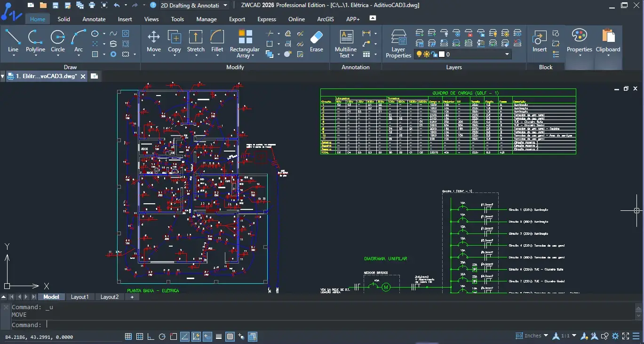This screenshot has height=344, width=644.
Task: Click the Trim tool icon
Action: pyautogui.click(x=270, y=33)
